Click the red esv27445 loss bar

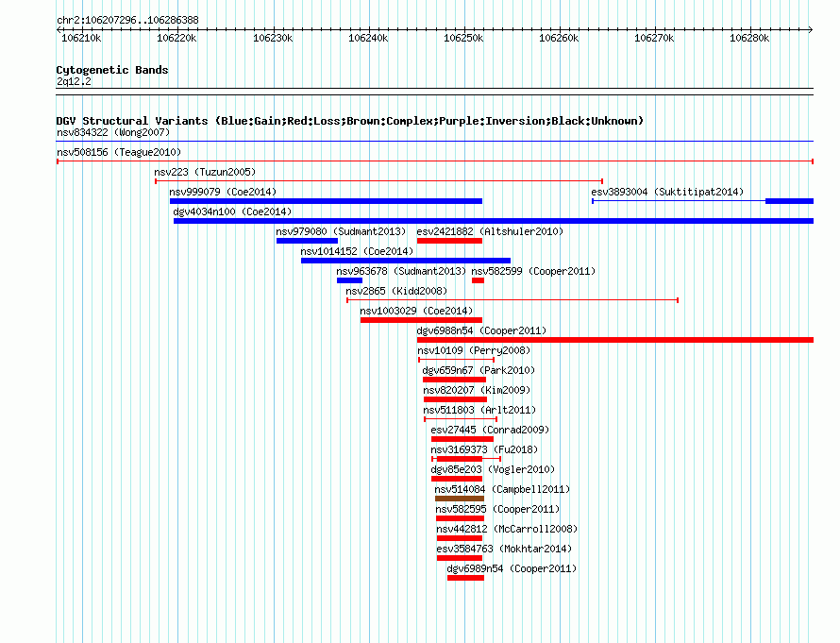coord(462,439)
